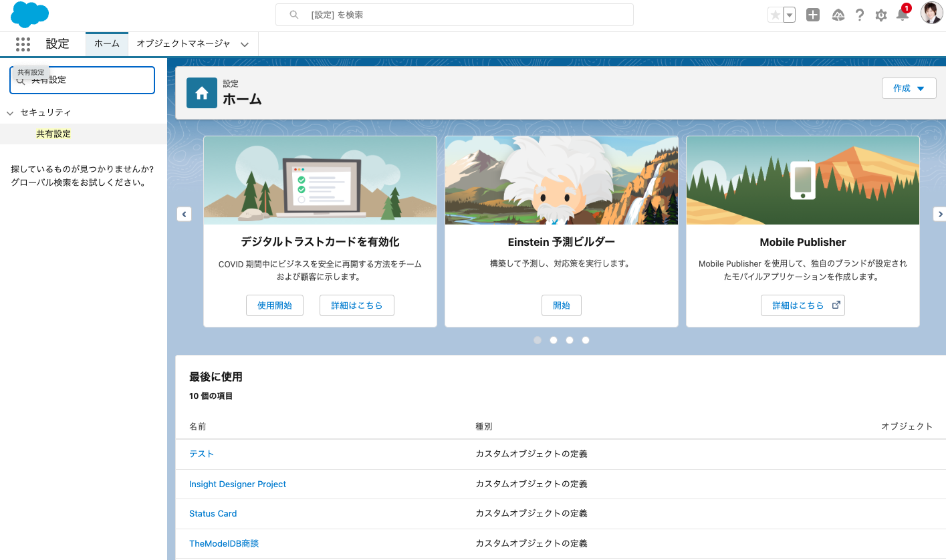Open 共有設定 in the setup tree
The image size is (946, 560).
[53, 134]
